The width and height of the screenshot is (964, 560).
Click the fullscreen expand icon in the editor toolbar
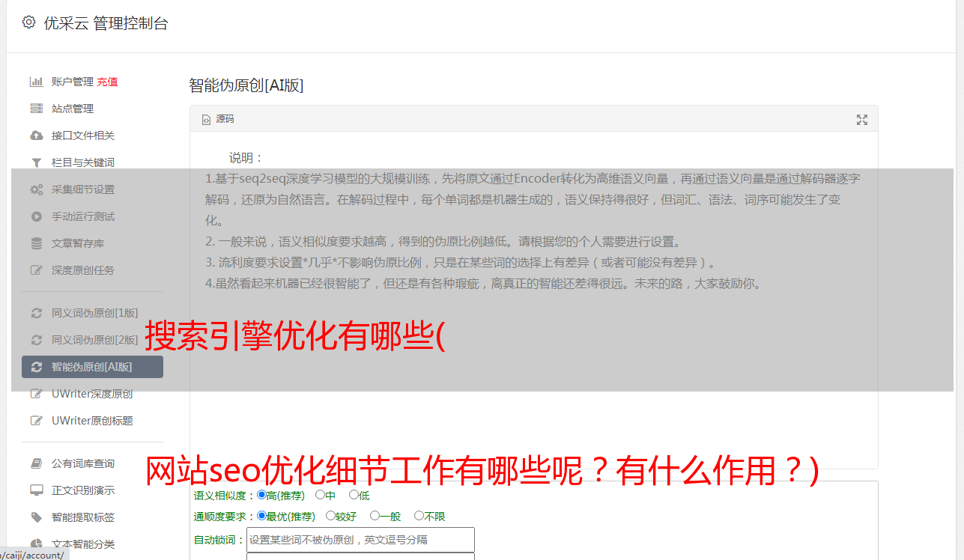pyautogui.click(x=862, y=119)
